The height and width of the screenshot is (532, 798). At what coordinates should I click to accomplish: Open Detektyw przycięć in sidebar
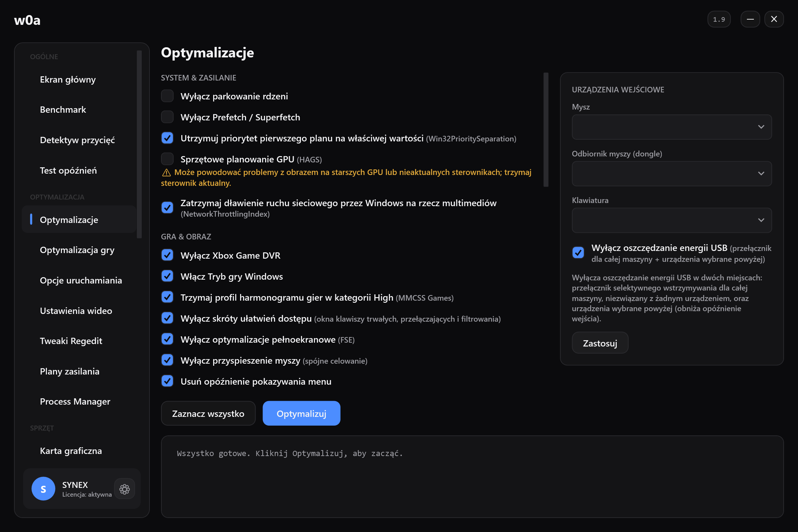click(79, 140)
